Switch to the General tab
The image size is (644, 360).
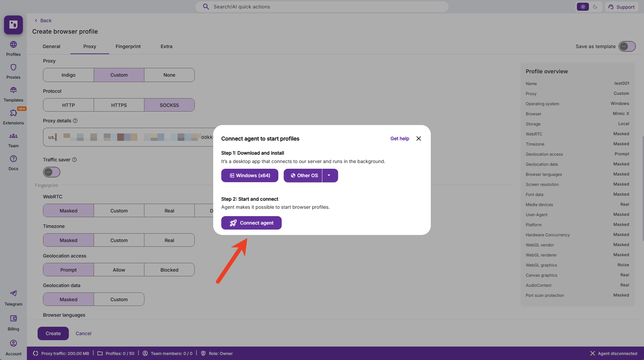51,46
